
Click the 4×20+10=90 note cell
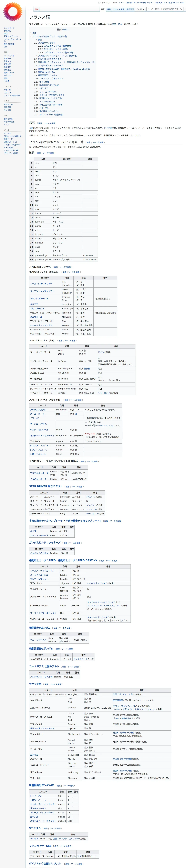point(90,259)
